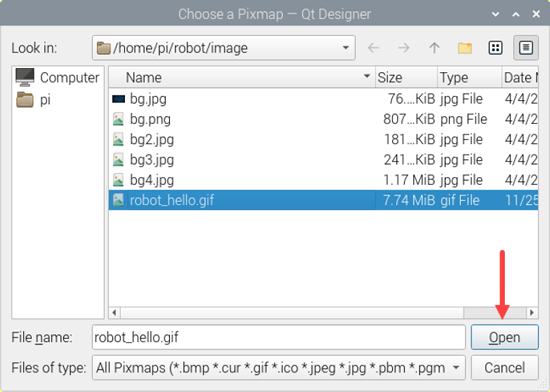Image resolution: width=550 pixels, height=392 pixels.
Task: Click the Cancel button
Action: 504,368
